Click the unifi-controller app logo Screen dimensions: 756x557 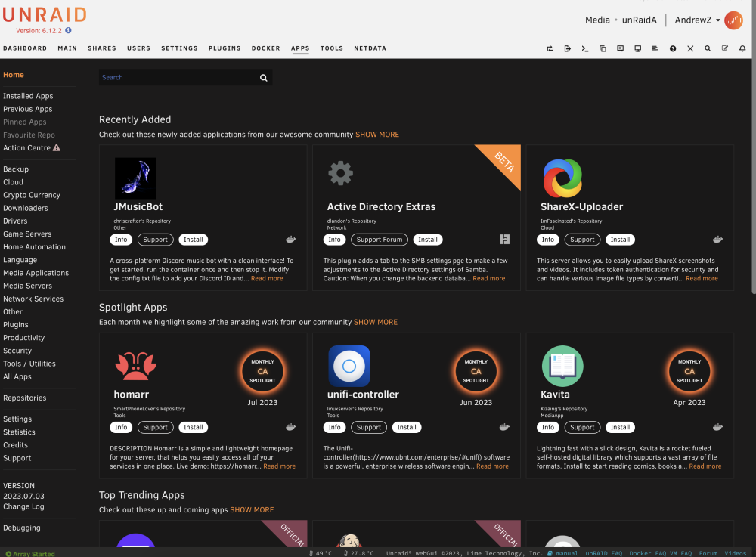click(x=349, y=367)
